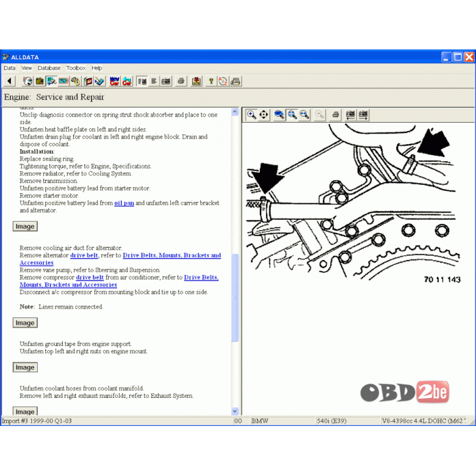Open the Help menu

click(97, 68)
